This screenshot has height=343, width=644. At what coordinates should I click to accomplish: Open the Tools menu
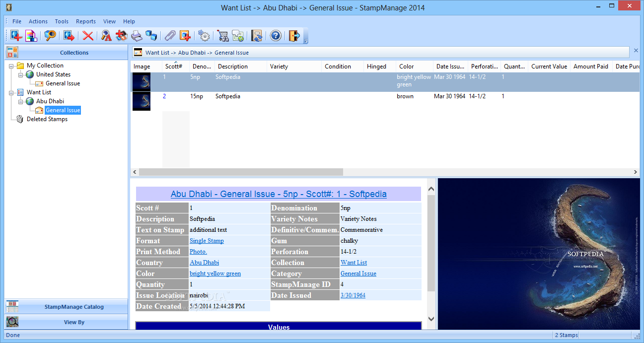62,21
